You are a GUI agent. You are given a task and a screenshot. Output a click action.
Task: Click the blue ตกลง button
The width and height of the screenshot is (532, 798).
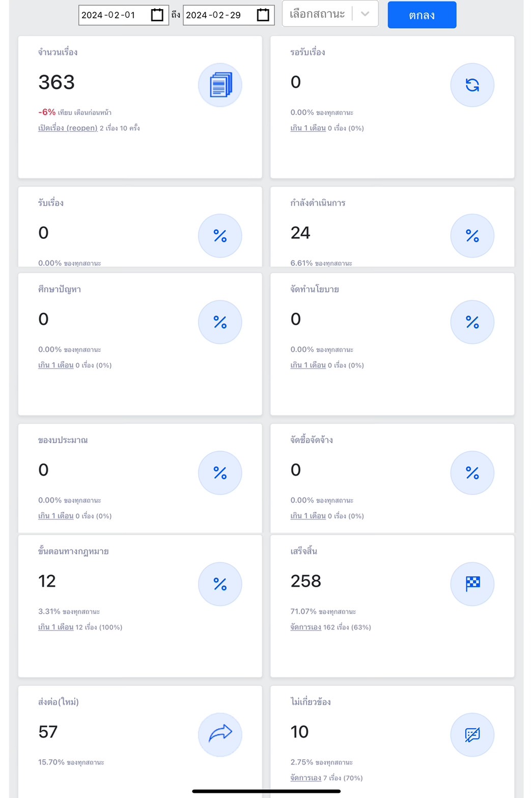422,15
